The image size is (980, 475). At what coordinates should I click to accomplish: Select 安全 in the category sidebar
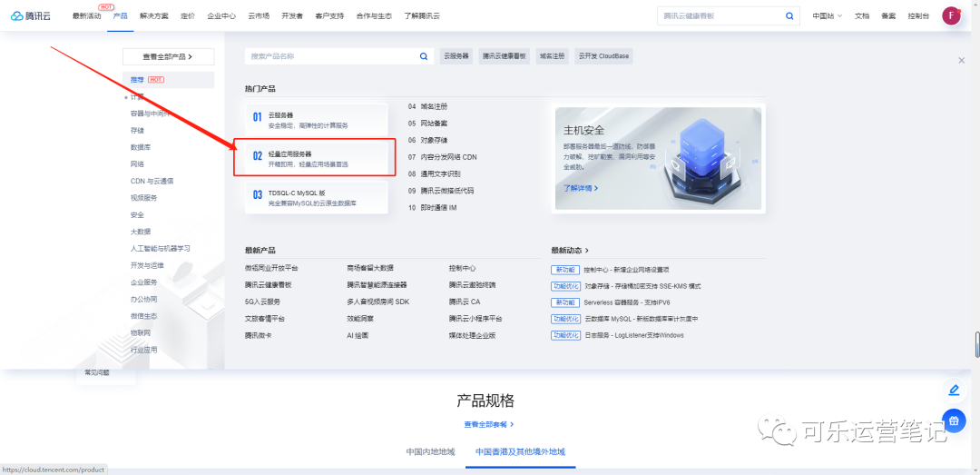coord(137,214)
